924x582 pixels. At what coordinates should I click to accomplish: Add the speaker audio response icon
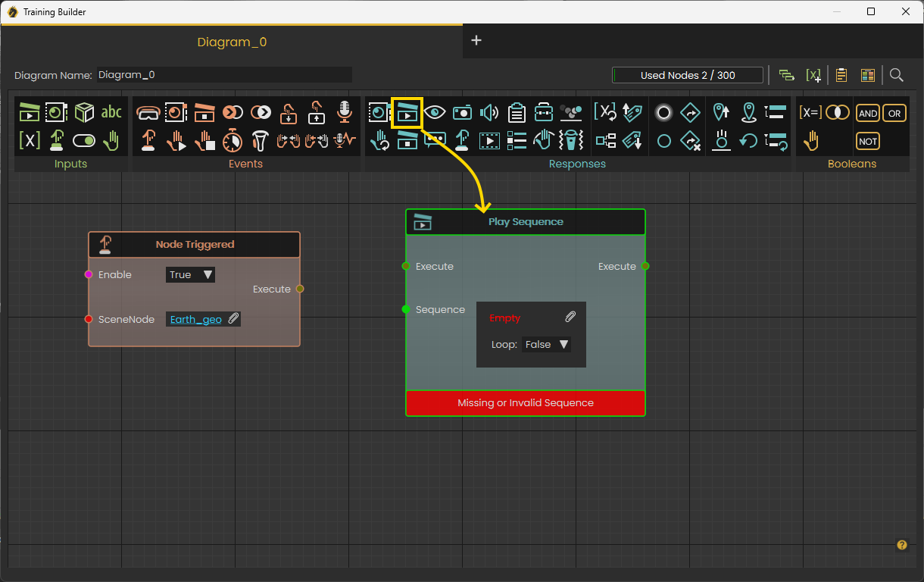(x=489, y=113)
